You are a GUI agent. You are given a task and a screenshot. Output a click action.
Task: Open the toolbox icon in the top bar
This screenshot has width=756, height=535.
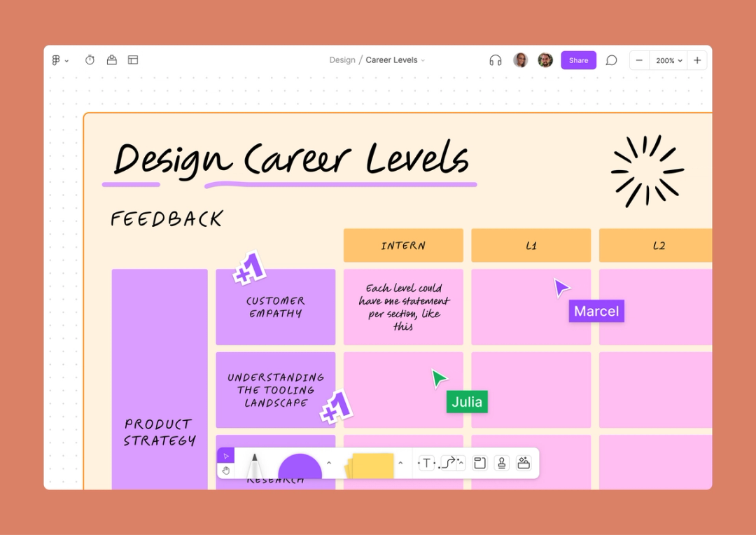(x=112, y=60)
